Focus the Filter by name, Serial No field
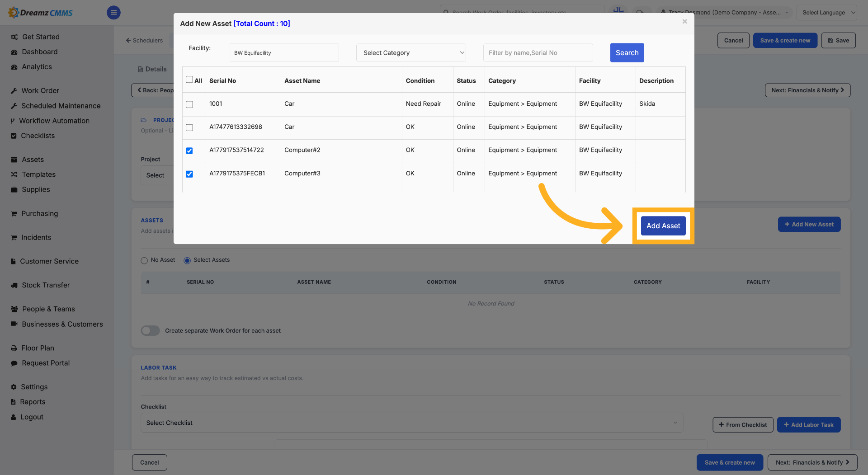This screenshot has height=475, width=868. pyautogui.click(x=538, y=53)
